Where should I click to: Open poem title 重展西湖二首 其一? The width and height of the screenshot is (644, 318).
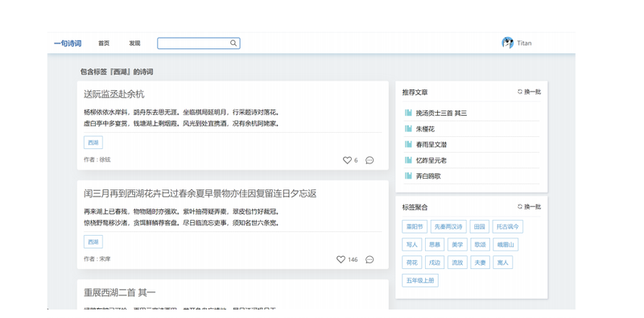point(119,292)
